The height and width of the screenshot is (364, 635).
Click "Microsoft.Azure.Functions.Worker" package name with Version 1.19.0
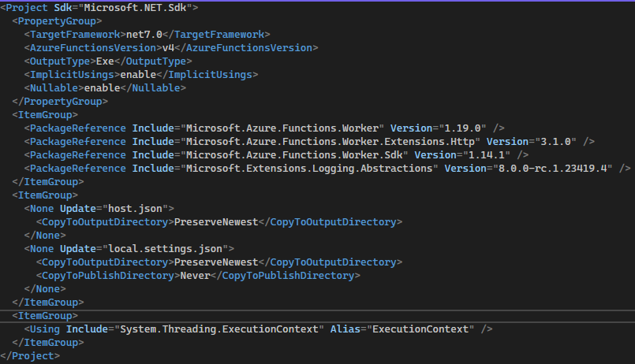(282, 128)
